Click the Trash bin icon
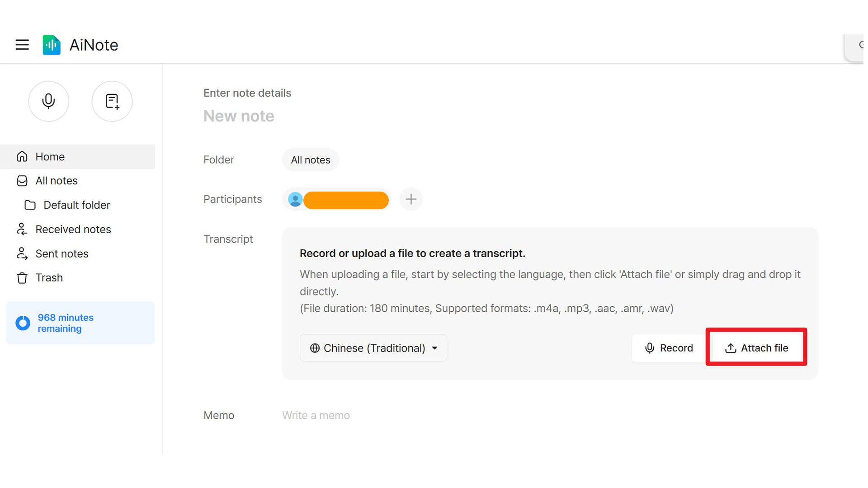The image size is (868, 488). pos(22,278)
